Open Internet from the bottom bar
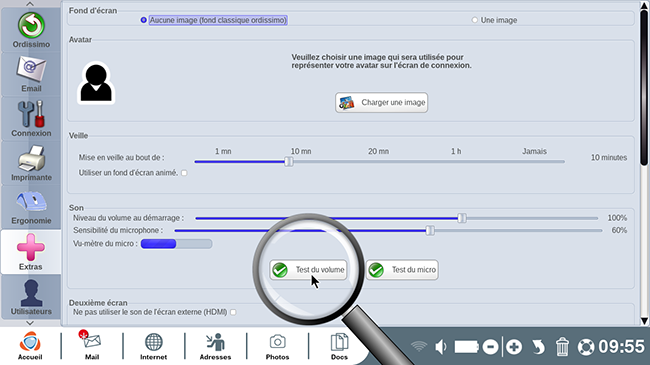 coord(153,346)
